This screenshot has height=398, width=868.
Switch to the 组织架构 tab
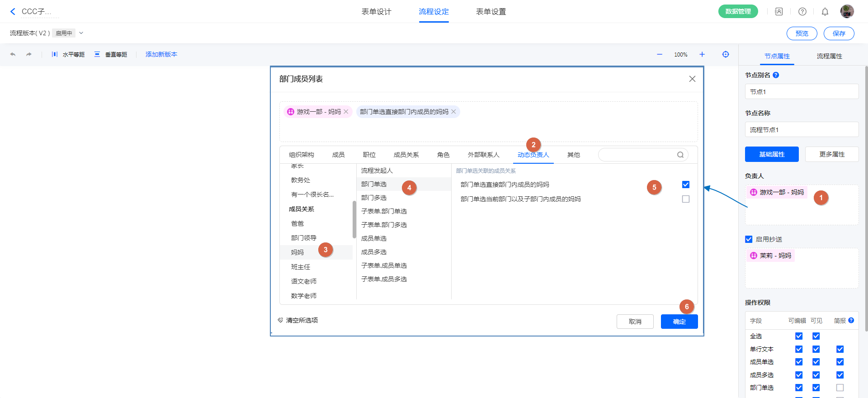pyautogui.click(x=302, y=155)
